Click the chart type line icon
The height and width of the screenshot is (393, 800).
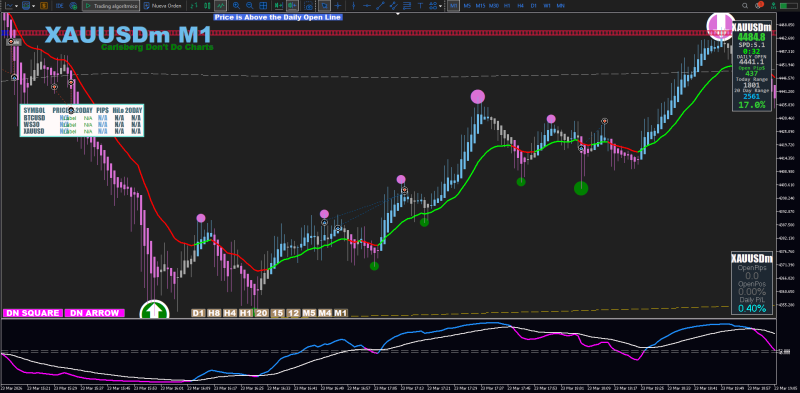click(9, 6)
